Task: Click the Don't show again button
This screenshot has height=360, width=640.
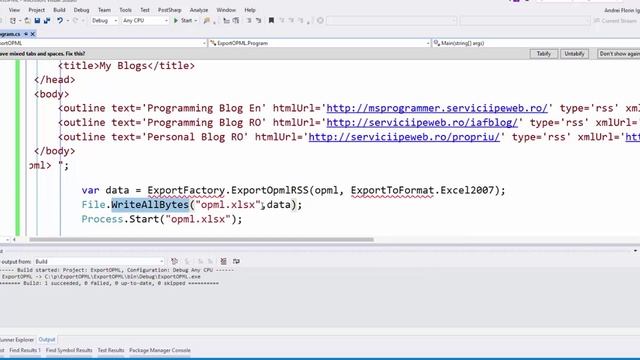Action: 619,53
